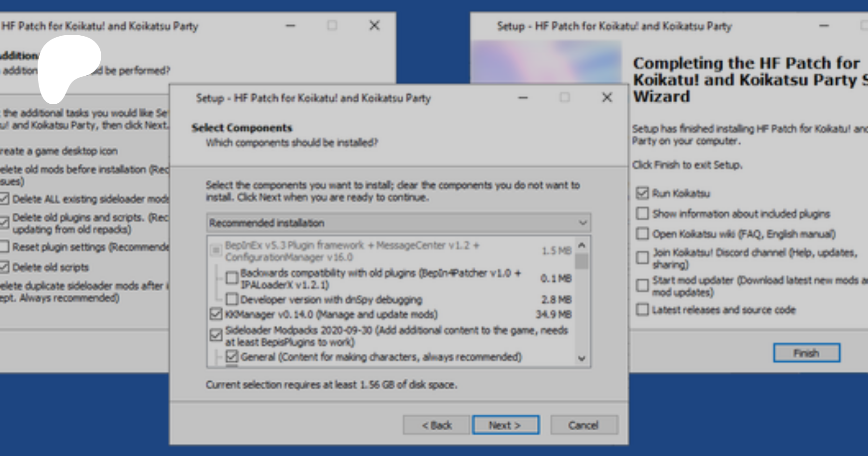Image resolution: width=868 pixels, height=456 pixels.
Task: Click the 'Select Components' heading text
Action: [242, 128]
